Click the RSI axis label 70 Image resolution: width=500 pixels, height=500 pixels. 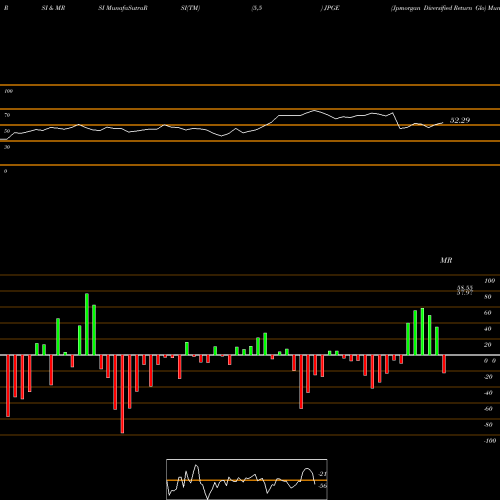tap(7, 115)
